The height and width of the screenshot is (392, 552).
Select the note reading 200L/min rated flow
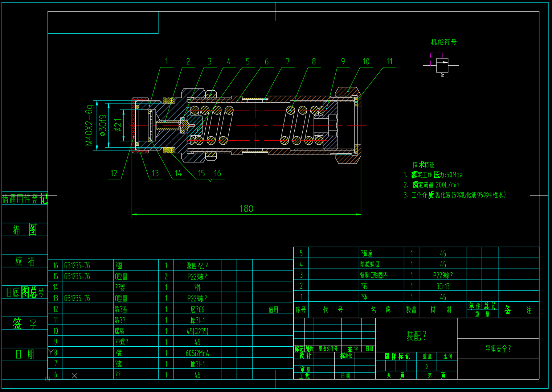point(432,185)
